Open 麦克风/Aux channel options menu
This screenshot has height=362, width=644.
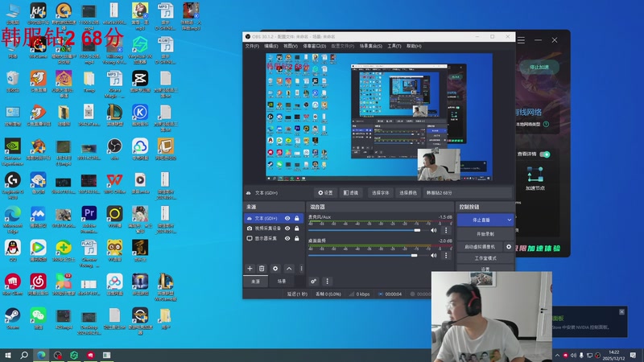click(446, 230)
